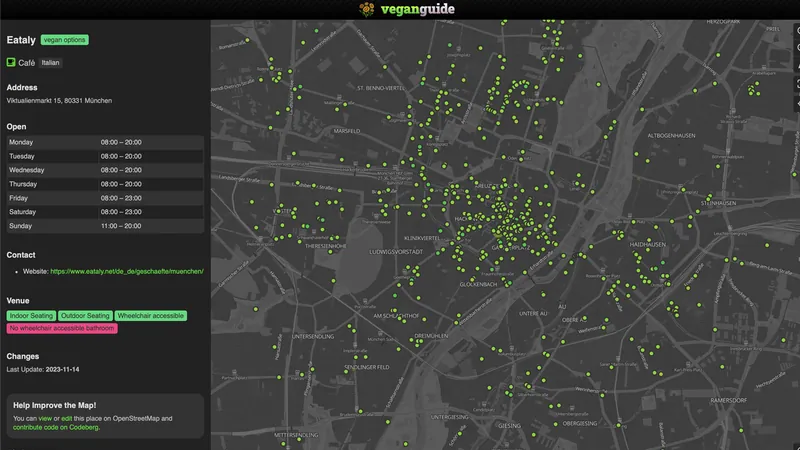Screen dimensions: 800x450
Task: Click the 'Italian' cuisine tag
Action: (x=51, y=62)
